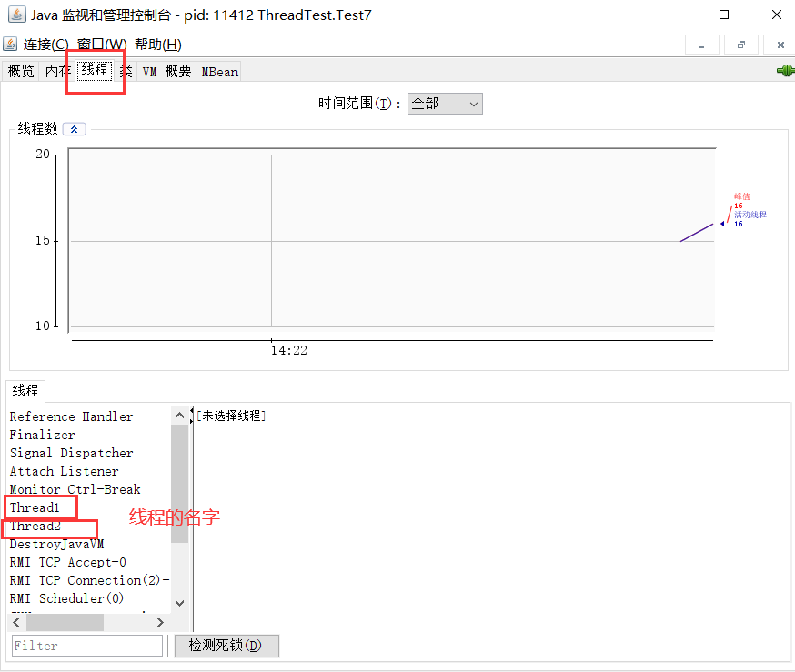Open the 连接(C) menu
This screenshot has height=672, width=795.
45,45
